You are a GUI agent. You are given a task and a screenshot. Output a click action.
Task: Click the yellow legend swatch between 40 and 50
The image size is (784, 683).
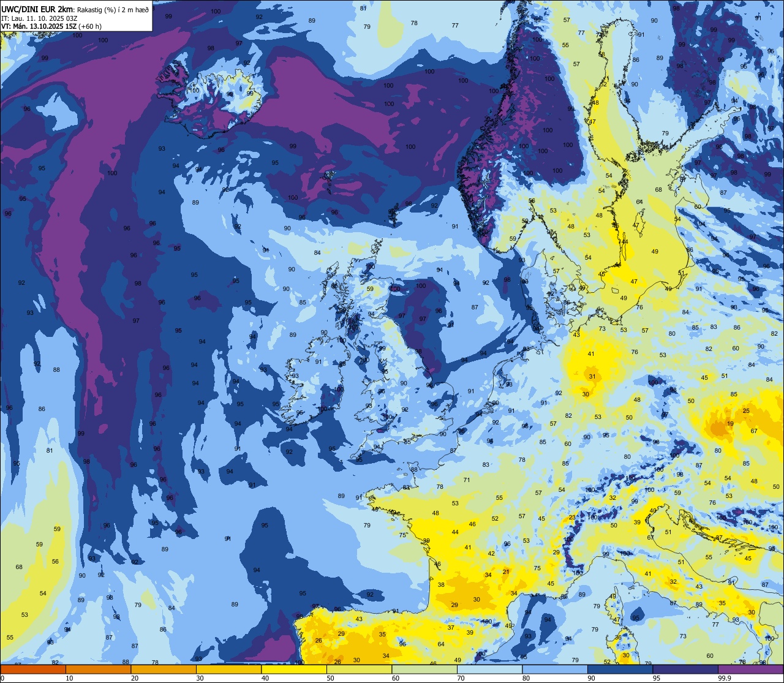(x=294, y=669)
